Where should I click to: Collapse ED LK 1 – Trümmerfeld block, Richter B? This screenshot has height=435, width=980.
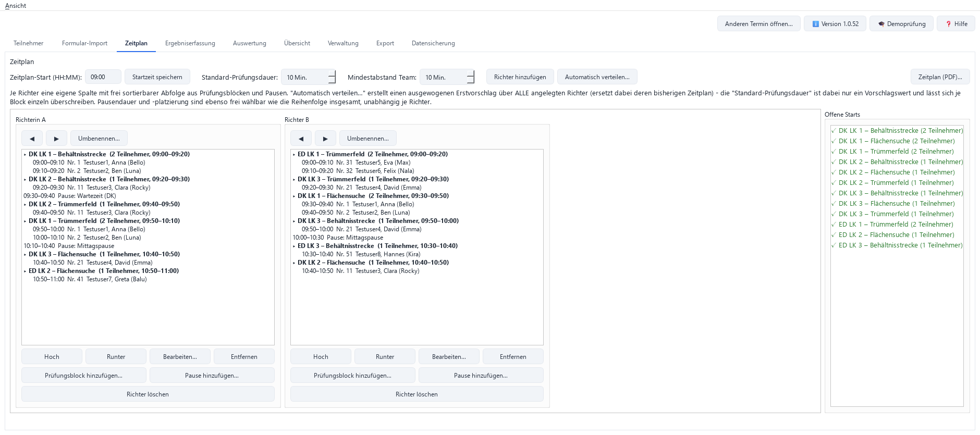pyautogui.click(x=294, y=155)
